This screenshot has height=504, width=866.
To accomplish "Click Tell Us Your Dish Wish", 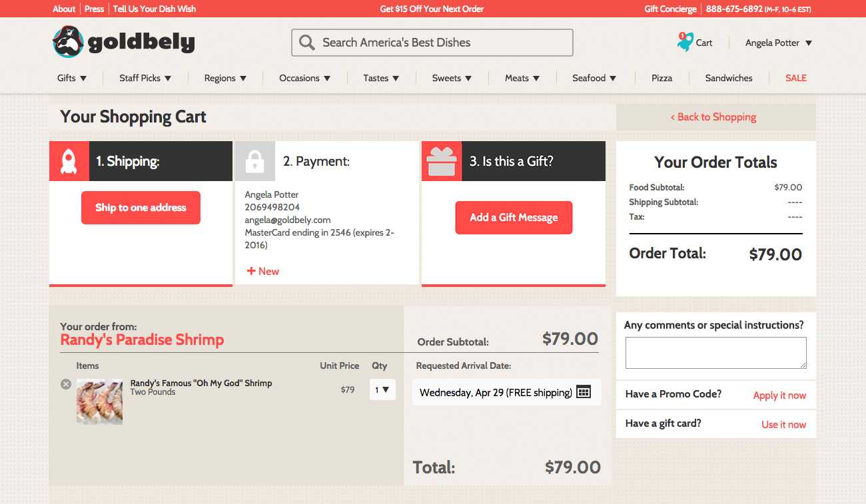I will pos(155,9).
